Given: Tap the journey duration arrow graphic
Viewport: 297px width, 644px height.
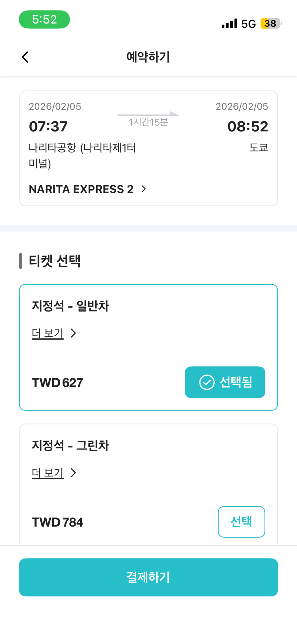Looking at the screenshot, I should click(x=148, y=114).
